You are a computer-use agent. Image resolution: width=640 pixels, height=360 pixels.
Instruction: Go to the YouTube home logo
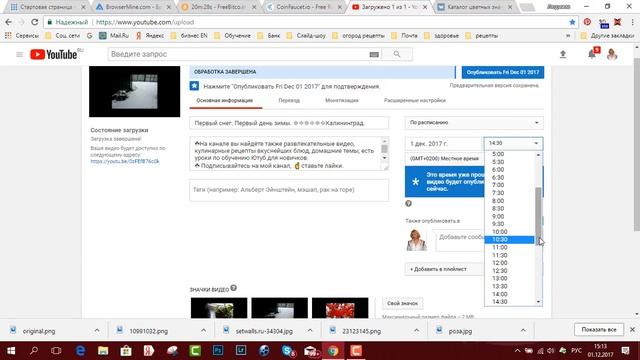pos(53,54)
